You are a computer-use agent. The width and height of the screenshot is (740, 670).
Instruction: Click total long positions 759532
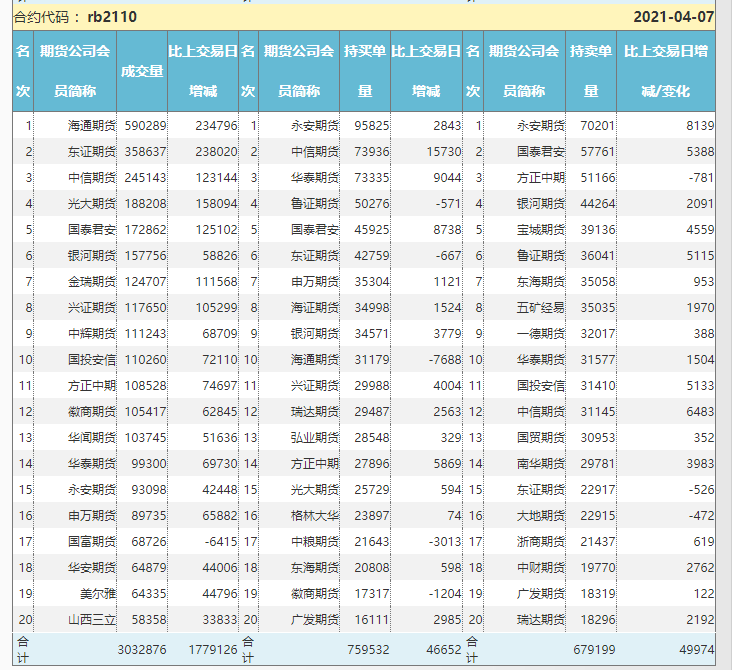click(x=368, y=650)
